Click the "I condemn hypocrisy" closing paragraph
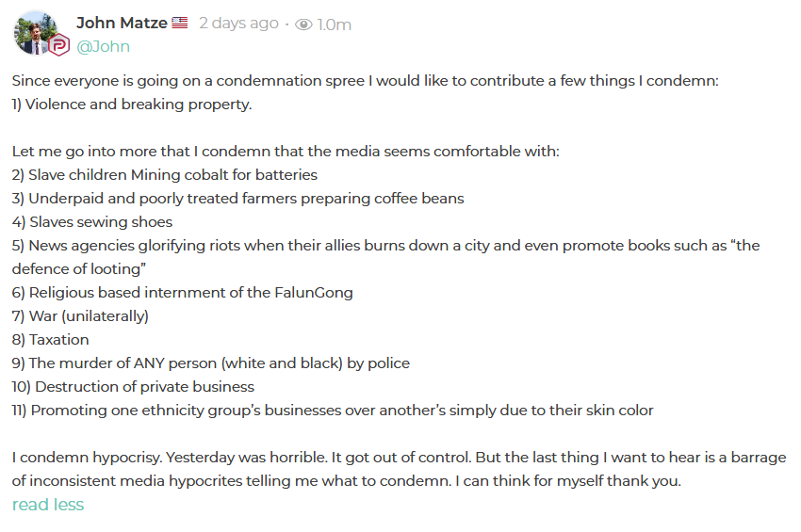Screen dimensions: 801x532 point(399,469)
